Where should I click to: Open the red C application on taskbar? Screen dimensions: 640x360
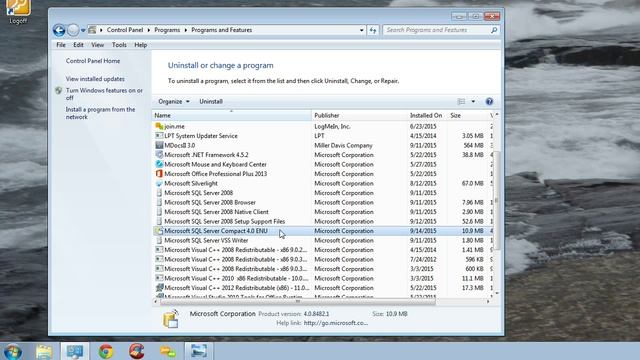click(137, 351)
